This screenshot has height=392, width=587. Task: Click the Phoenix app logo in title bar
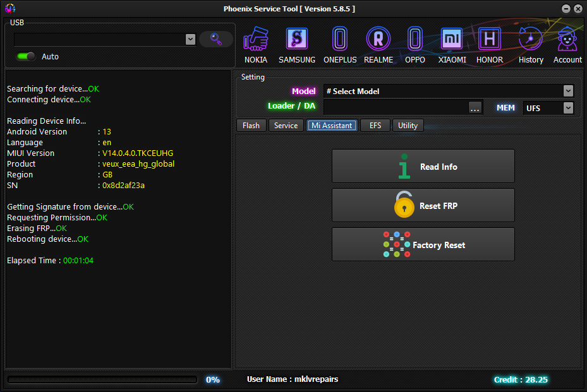(x=10, y=8)
